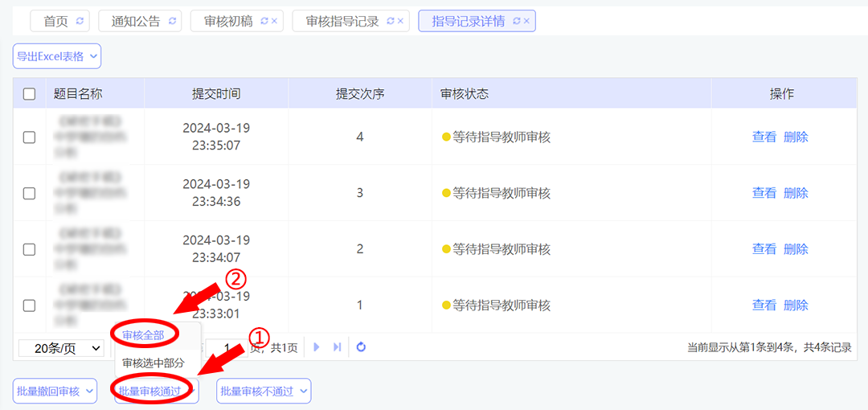This screenshot has width=868, height=410.
Task: Tick the checkbox for submission order 2
Action: [x=30, y=250]
